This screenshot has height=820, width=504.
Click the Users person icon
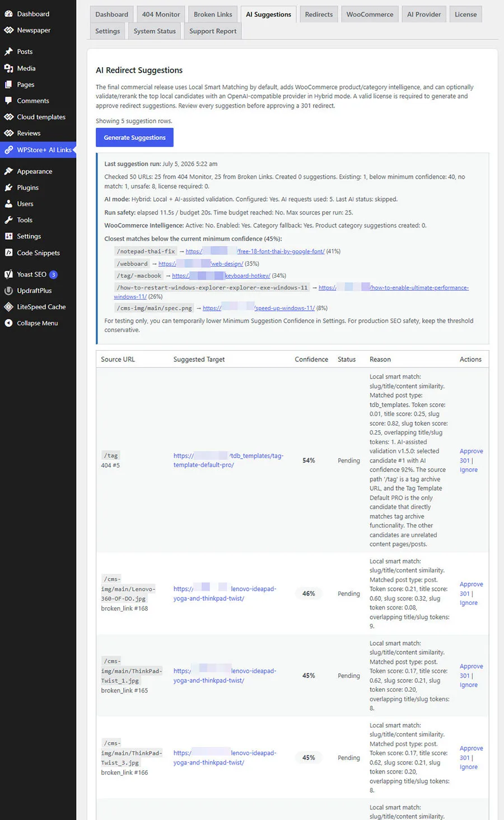[x=8, y=204]
